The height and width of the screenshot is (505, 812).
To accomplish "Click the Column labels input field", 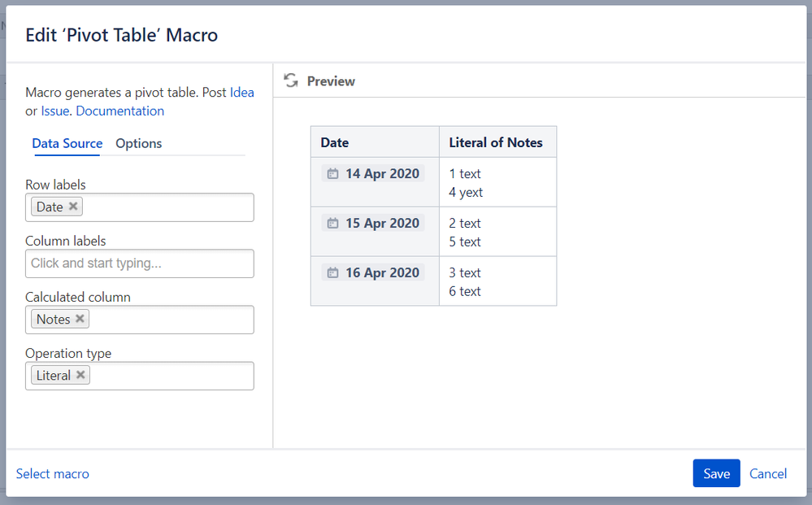I will 140,263.
